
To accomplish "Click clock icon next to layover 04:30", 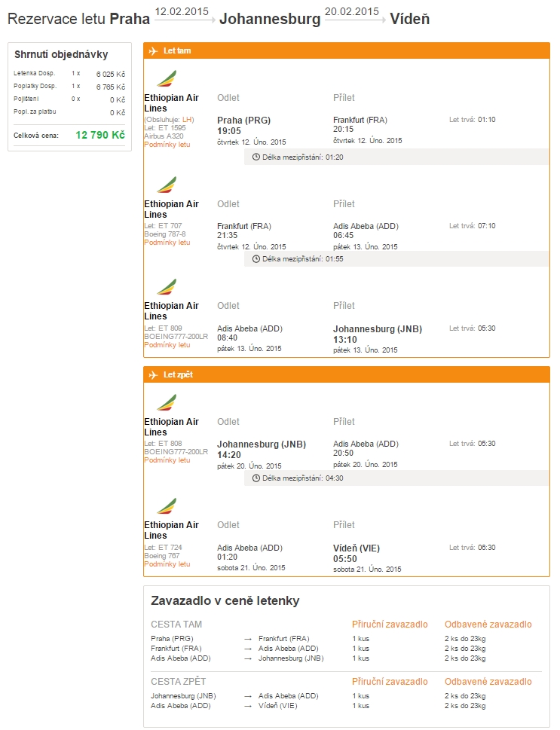I will point(256,478).
